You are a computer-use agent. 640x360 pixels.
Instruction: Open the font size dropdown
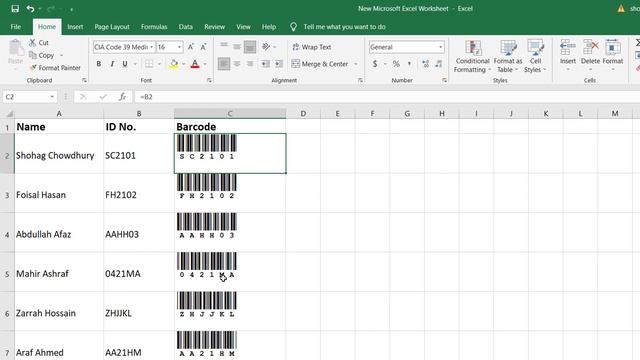pos(179,47)
